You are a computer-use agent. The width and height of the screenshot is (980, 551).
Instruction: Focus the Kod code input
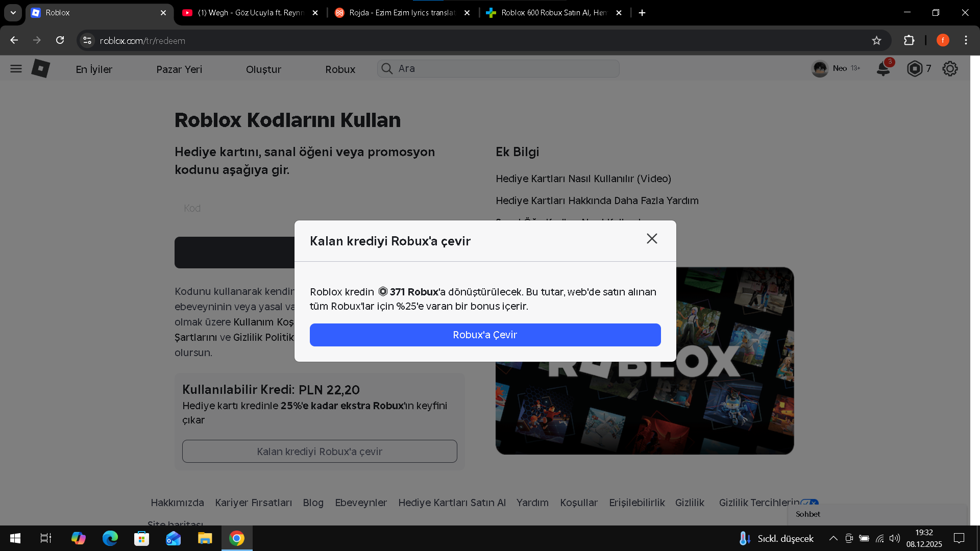(320, 208)
